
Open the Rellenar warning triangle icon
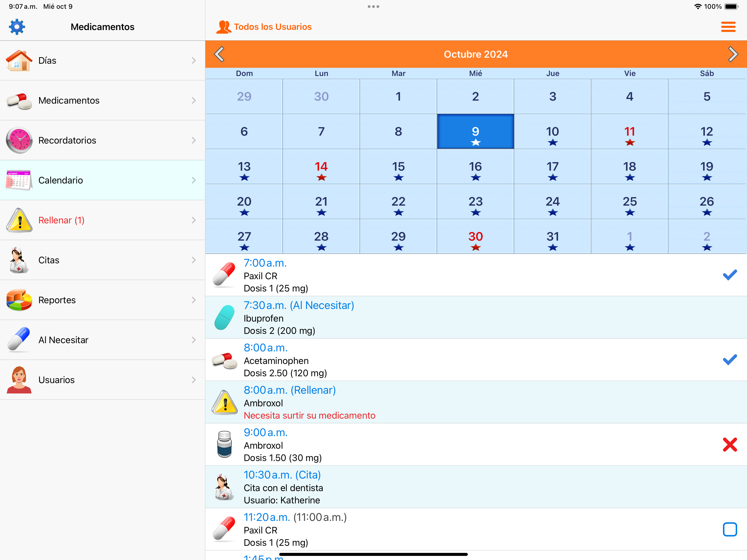(19, 220)
